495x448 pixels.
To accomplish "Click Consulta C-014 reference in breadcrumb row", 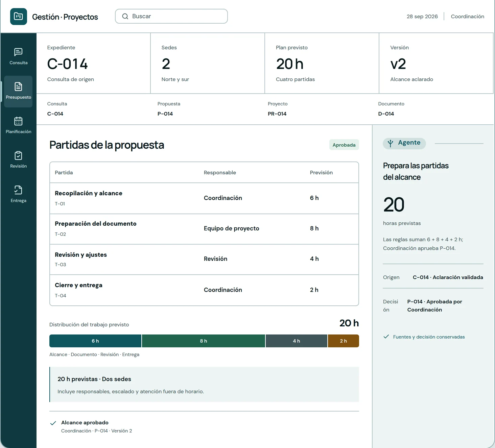I will pyautogui.click(x=57, y=109).
